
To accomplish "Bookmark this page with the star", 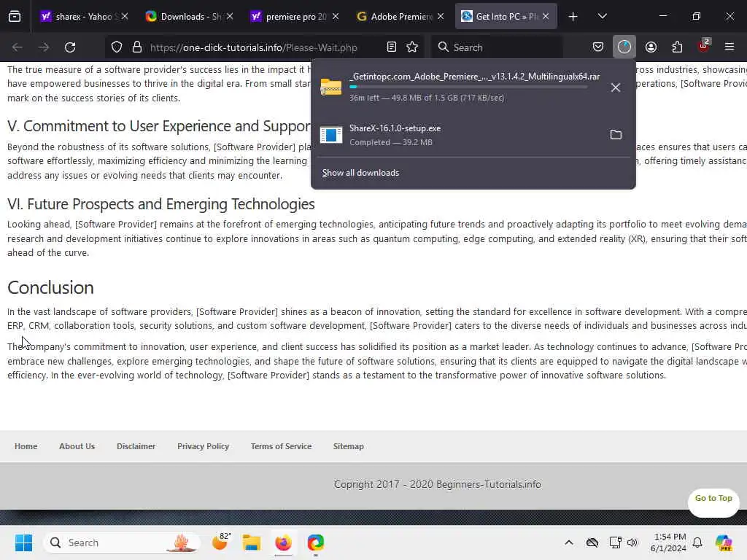I will tap(412, 47).
